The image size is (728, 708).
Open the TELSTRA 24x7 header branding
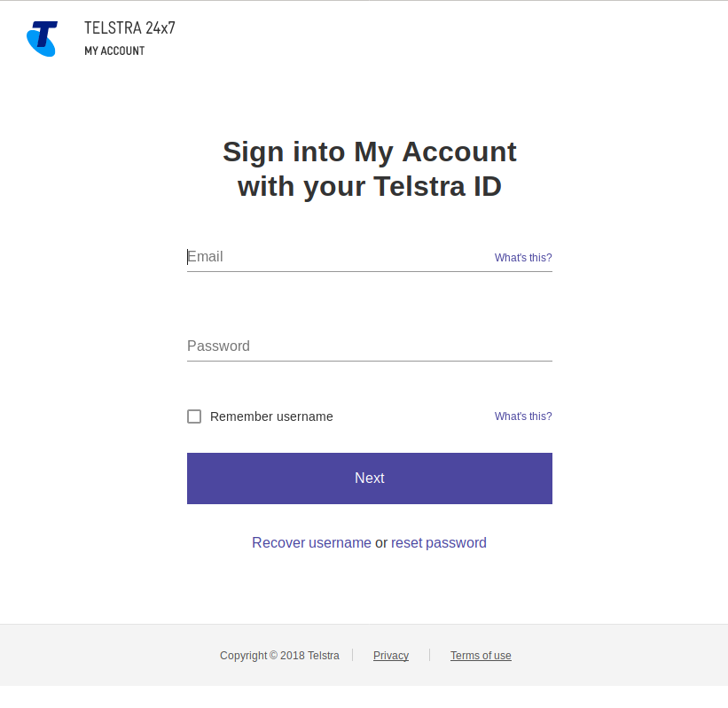(x=129, y=27)
